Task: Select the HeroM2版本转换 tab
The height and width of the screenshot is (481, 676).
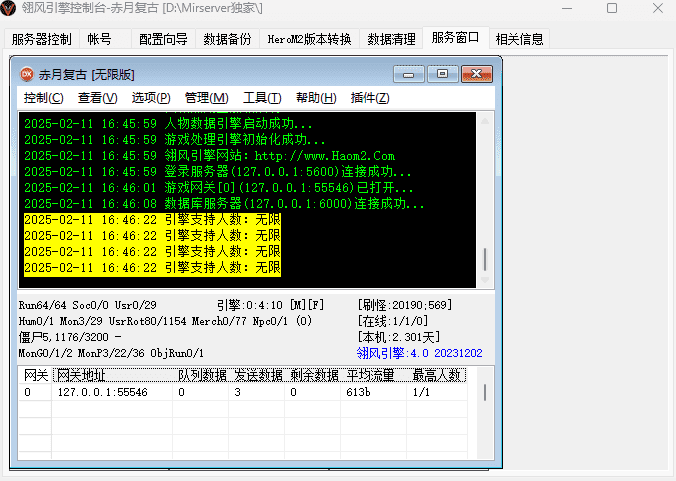Action: tap(309, 40)
